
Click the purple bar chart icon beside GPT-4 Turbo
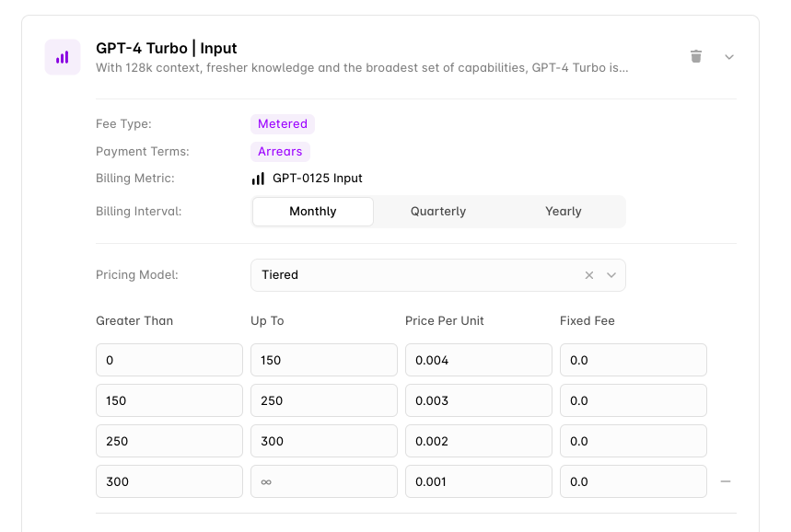(x=63, y=57)
